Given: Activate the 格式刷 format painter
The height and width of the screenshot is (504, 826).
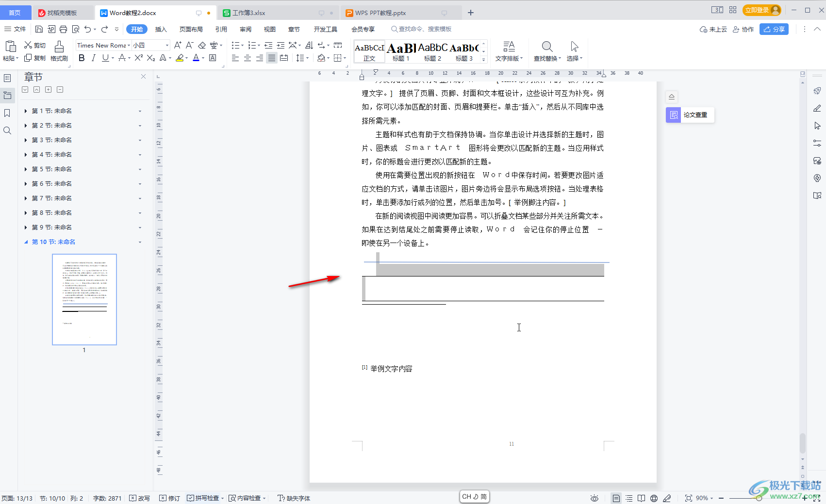Looking at the screenshot, I should coord(59,51).
